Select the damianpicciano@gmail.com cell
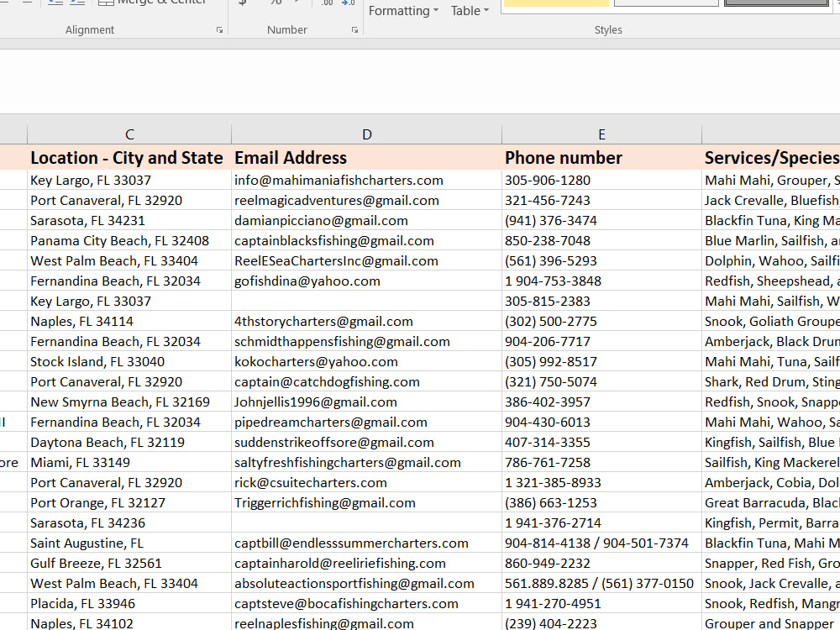840x630 pixels. click(x=366, y=221)
